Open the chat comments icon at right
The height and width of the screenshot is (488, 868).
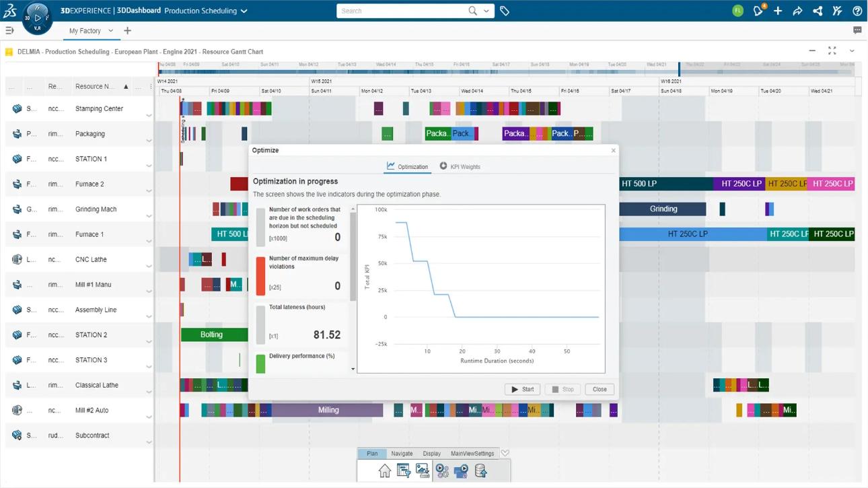857,30
